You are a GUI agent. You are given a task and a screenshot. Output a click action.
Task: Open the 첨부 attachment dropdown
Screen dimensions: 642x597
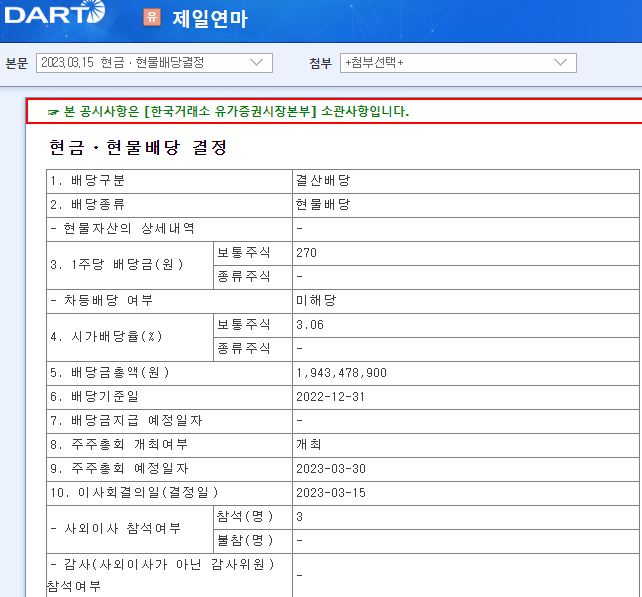pos(458,63)
